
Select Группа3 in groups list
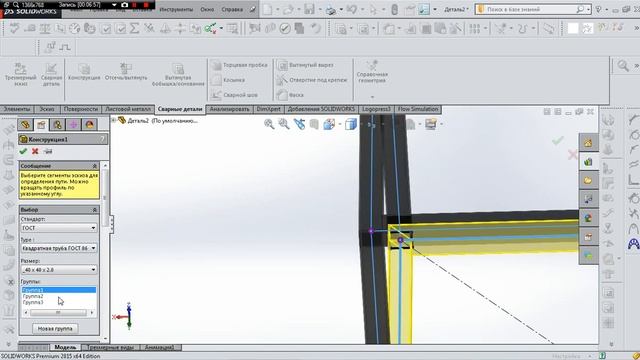click(33, 302)
